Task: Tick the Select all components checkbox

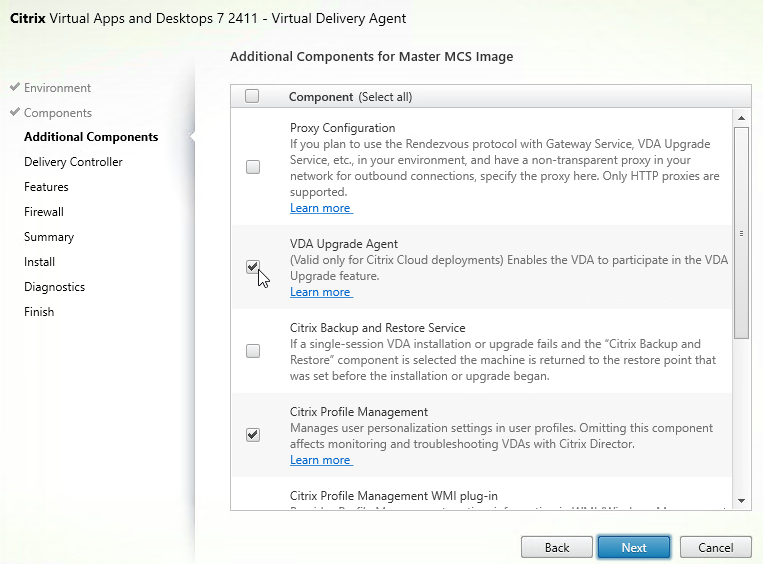Action: pos(252,96)
